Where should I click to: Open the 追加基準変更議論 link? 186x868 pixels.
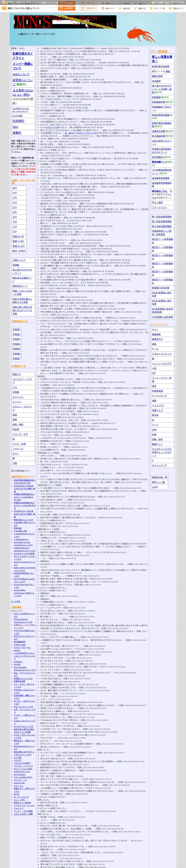(160, 178)
